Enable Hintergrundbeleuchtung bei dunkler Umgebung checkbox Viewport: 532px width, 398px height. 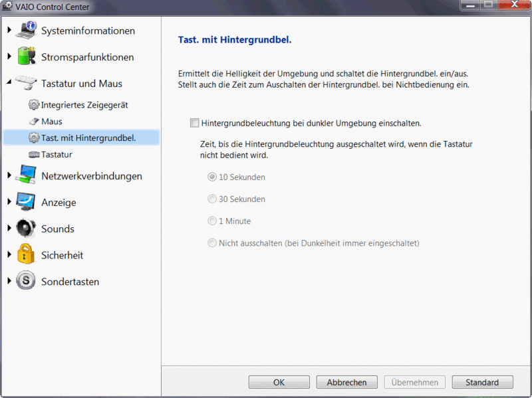pos(194,123)
